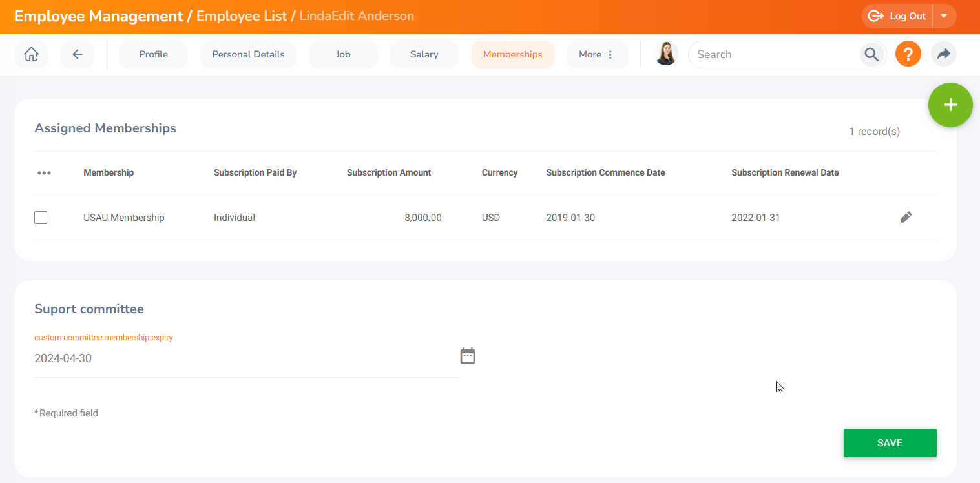The width and height of the screenshot is (980, 483).
Task: Open Employee List breadcrumb link
Action: [242, 15]
